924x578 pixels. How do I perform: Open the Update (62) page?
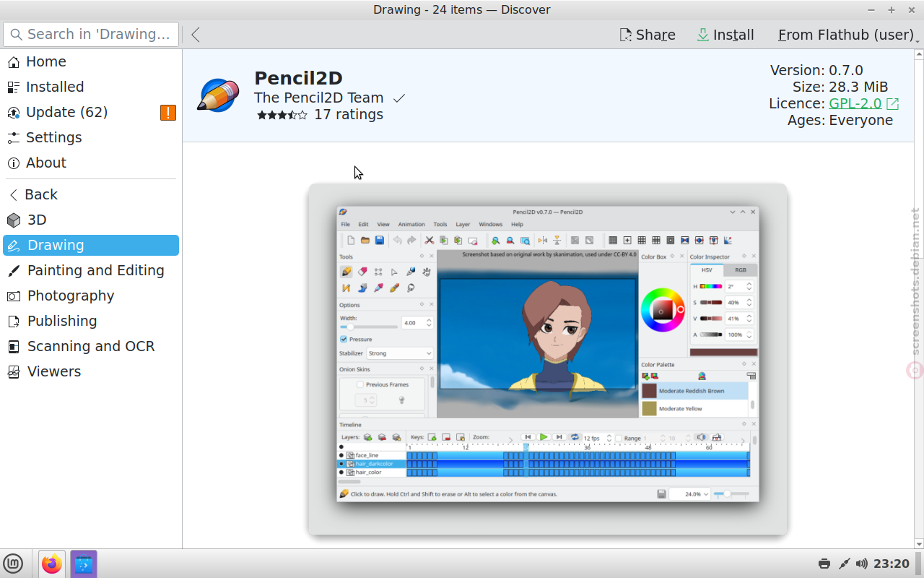click(91, 112)
